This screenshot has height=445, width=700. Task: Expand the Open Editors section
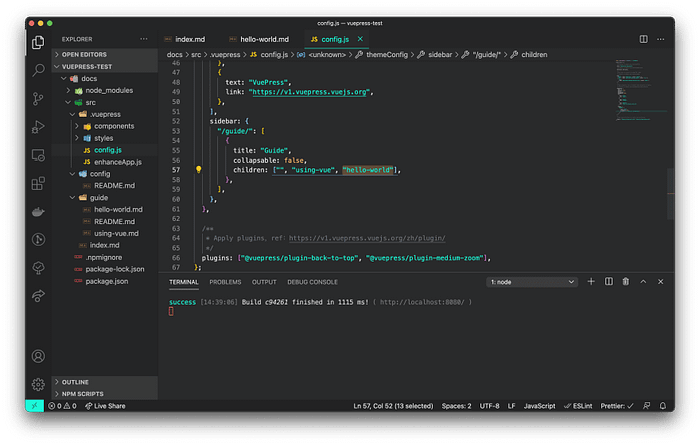104,54
